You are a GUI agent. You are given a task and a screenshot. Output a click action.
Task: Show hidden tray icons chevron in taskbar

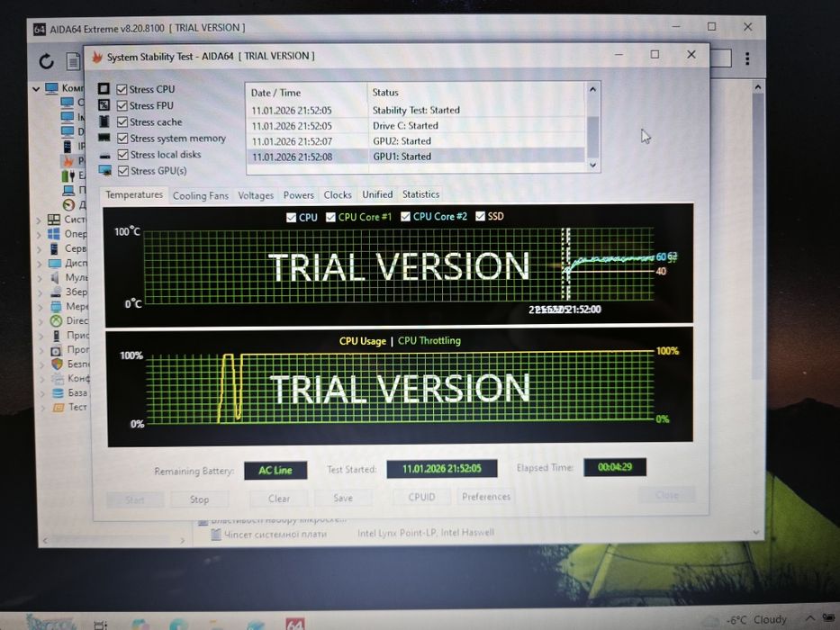click(x=808, y=619)
